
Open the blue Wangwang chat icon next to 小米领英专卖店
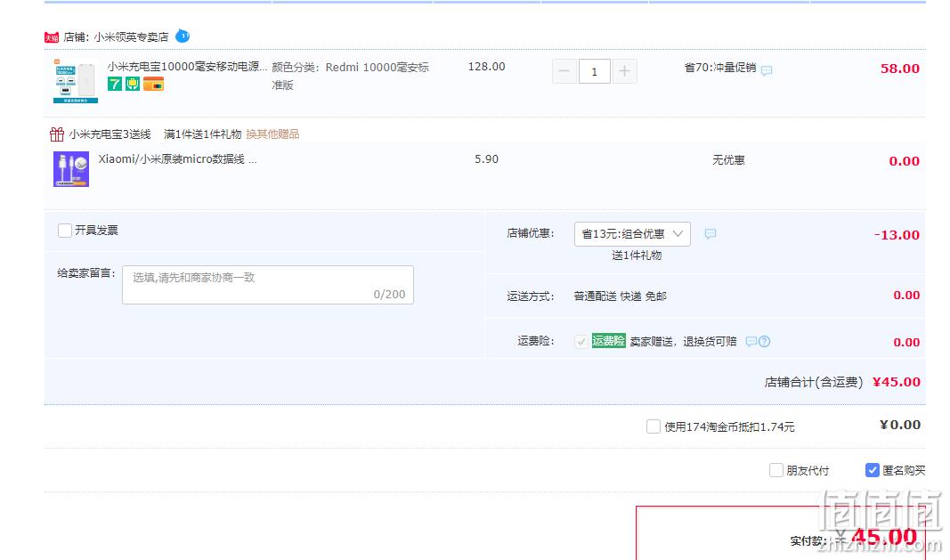(183, 37)
